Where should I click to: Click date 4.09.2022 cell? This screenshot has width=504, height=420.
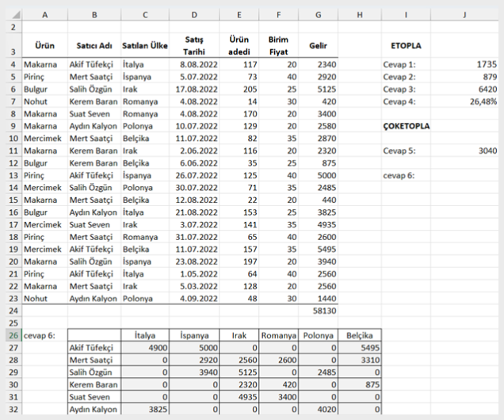194,299
